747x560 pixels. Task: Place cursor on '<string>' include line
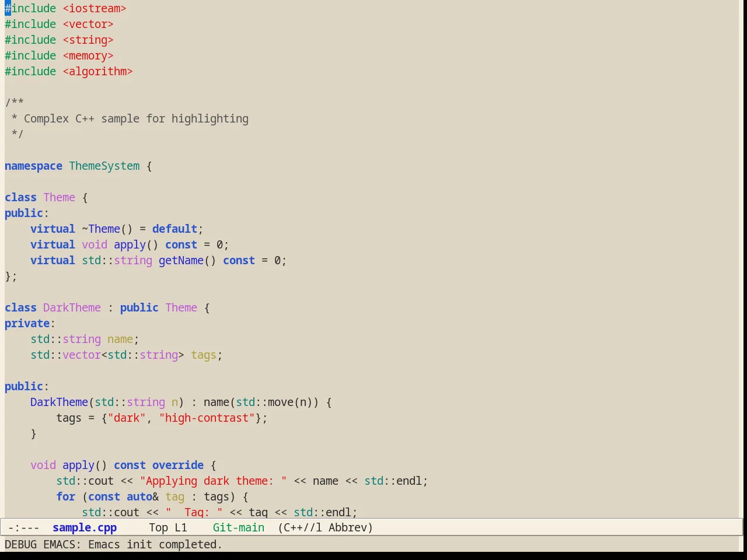click(88, 40)
